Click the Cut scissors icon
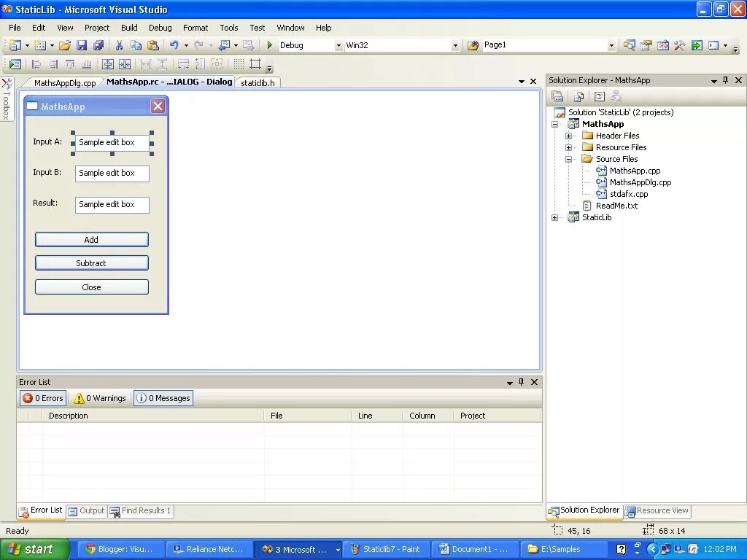 pos(119,45)
